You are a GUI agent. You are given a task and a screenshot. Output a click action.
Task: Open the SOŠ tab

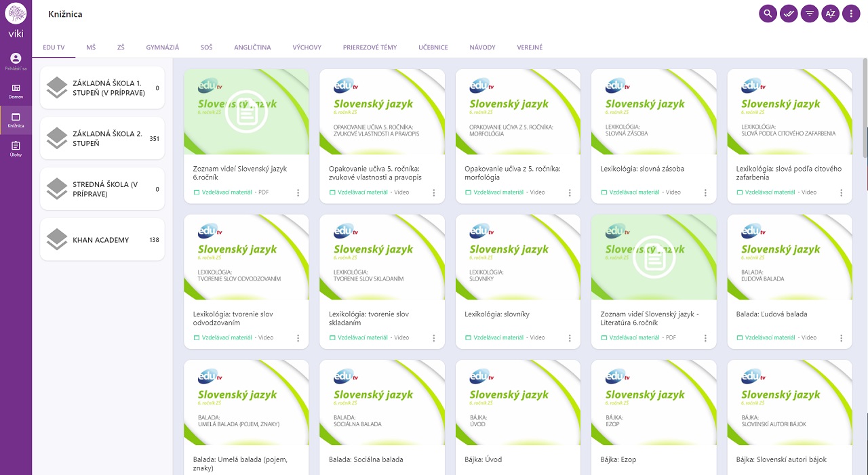pyautogui.click(x=207, y=47)
